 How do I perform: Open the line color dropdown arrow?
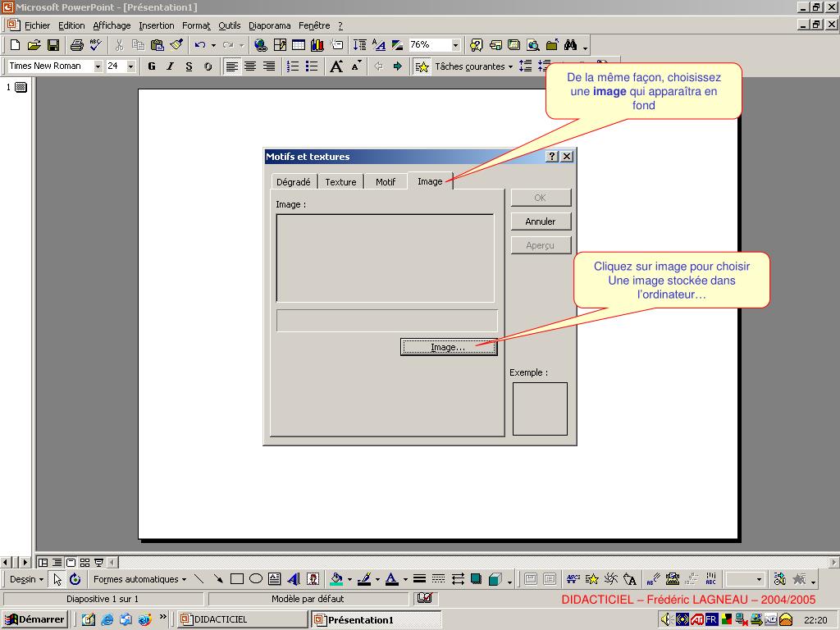point(377,579)
